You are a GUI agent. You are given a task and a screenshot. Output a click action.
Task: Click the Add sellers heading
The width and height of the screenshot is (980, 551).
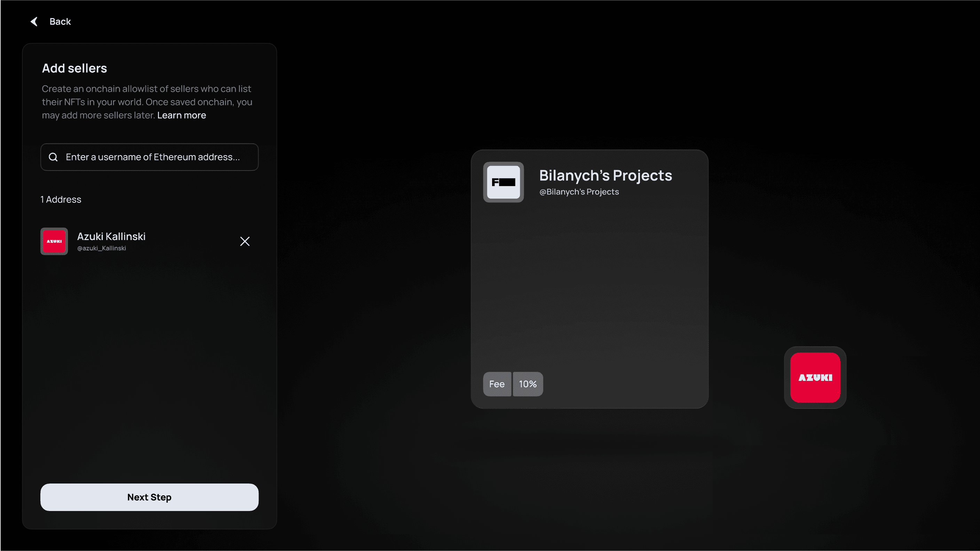pyautogui.click(x=74, y=69)
